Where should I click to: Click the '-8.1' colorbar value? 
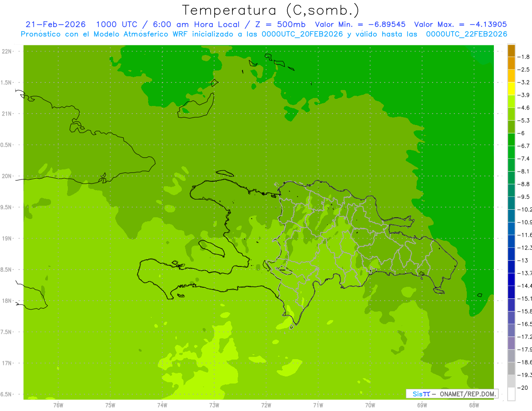[x=524, y=171]
